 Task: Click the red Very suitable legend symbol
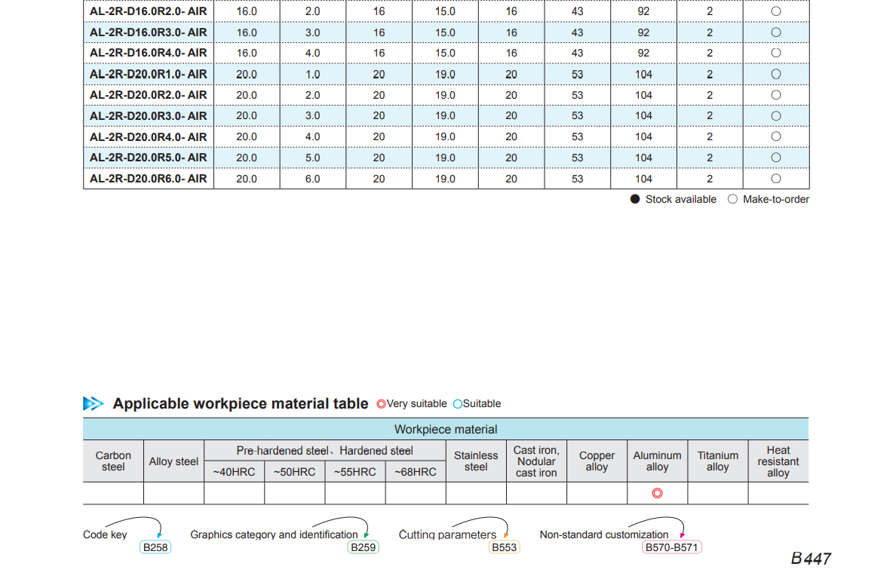pyautogui.click(x=381, y=404)
